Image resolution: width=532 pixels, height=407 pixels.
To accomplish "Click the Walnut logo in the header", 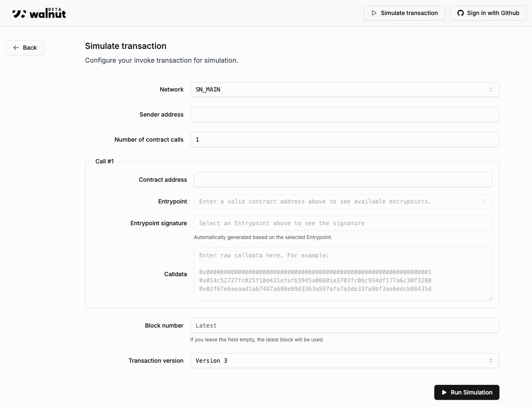I will pyautogui.click(x=39, y=13).
